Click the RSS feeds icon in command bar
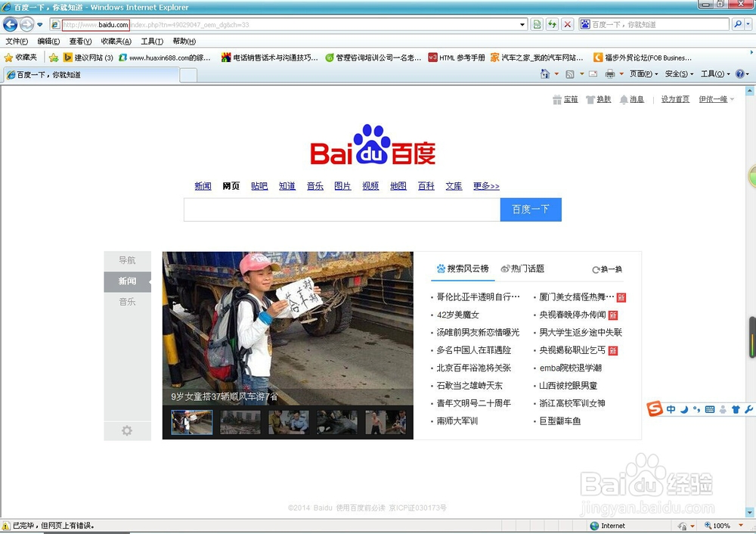 tap(570, 74)
